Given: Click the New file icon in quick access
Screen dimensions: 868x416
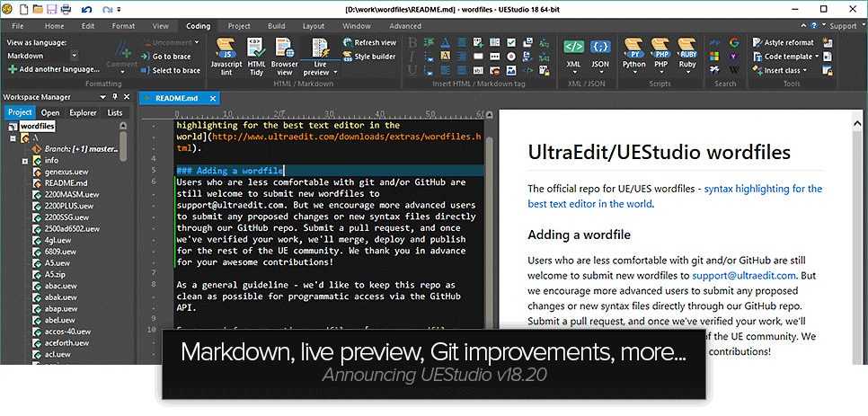Looking at the screenshot, I should pos(23,9).
